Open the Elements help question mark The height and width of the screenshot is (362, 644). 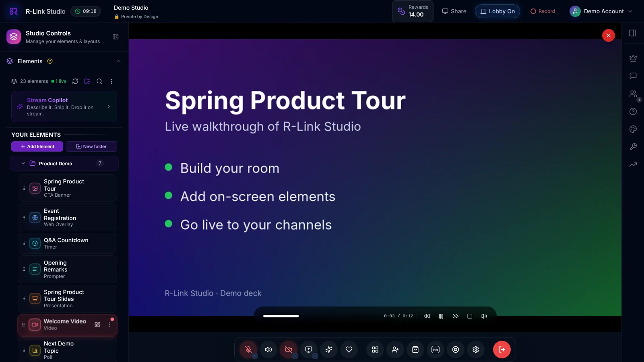50,61
